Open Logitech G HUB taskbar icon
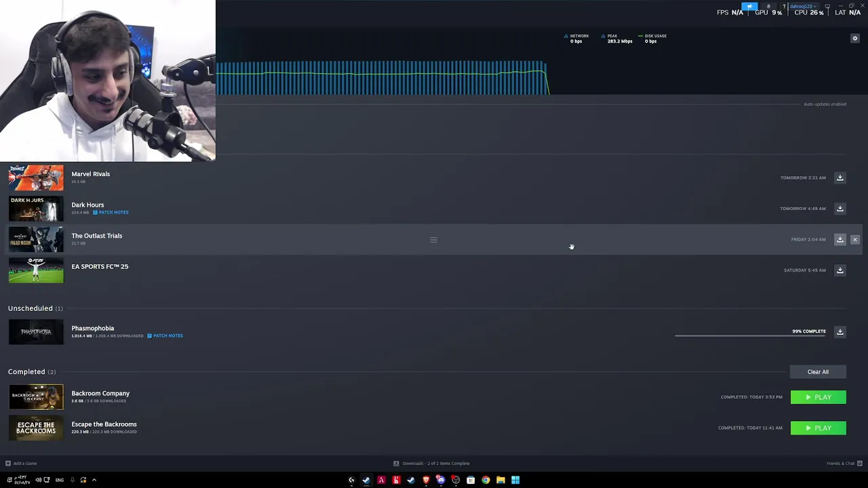The height and width of the screenshot is (488, 868). [351, 480]
